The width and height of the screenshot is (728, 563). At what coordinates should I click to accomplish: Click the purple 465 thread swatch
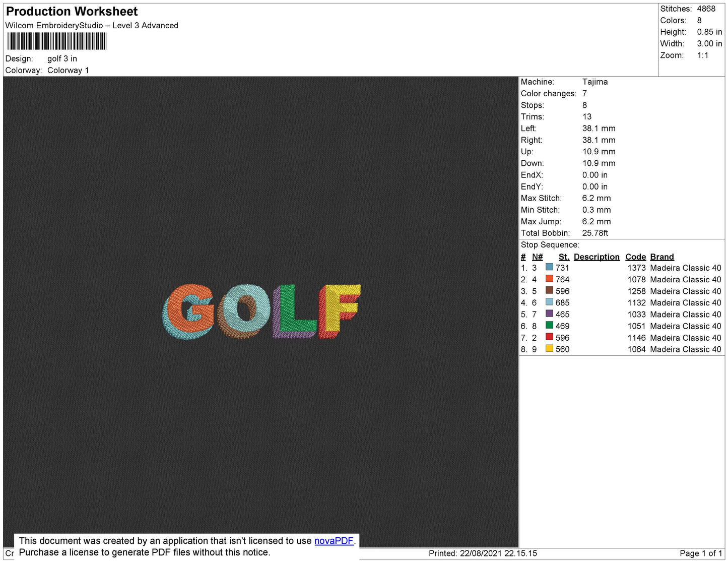pos(549,314)
